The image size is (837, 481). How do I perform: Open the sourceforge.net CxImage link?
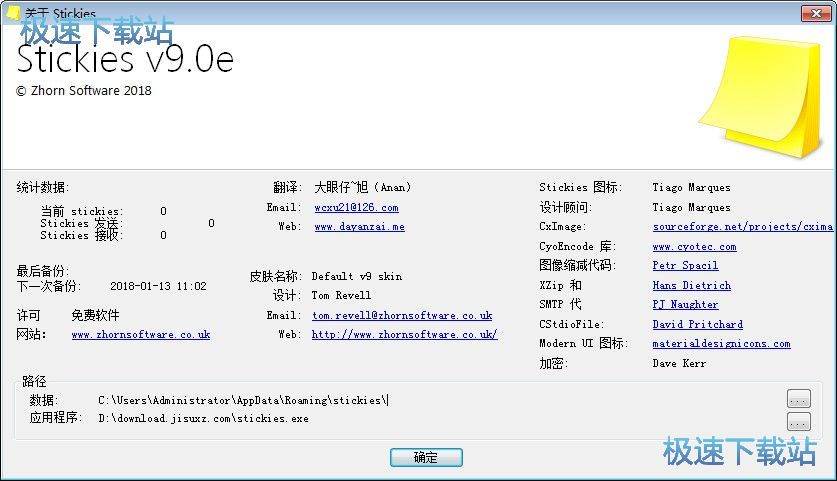pos(742,227)
